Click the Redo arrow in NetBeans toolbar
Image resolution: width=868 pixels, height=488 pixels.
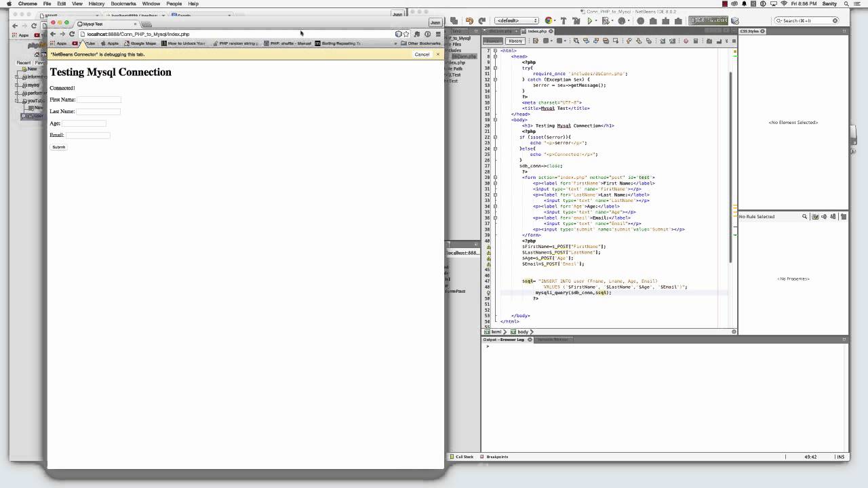tap(481, 20)
